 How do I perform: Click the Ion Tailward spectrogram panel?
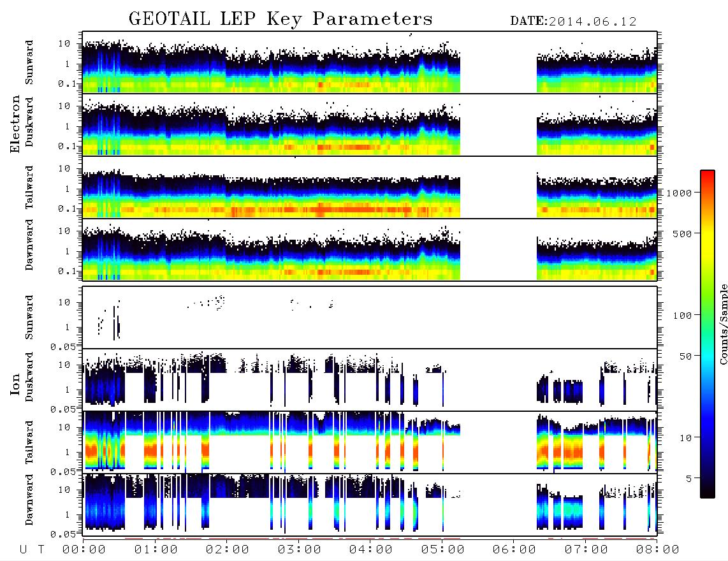tap(370, 442)
